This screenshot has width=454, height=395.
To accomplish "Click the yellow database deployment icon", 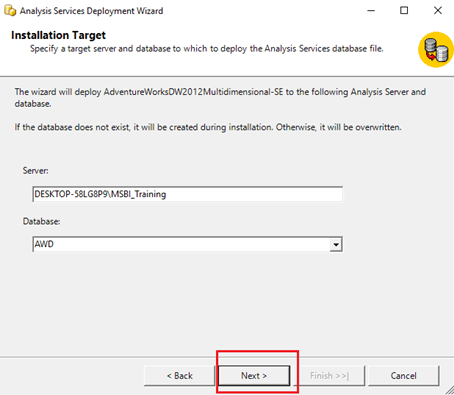I will [x=436, y=50].
